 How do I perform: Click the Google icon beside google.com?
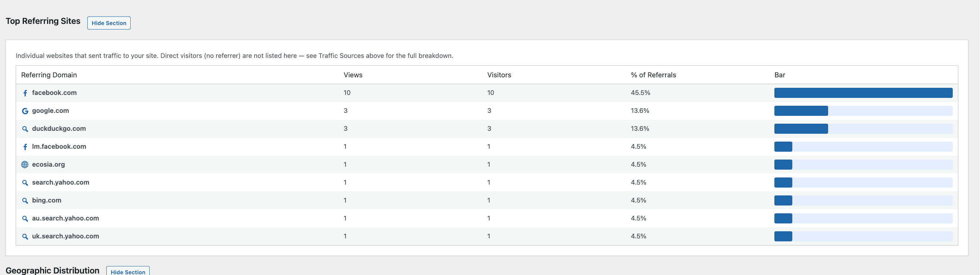coord(25,111)
